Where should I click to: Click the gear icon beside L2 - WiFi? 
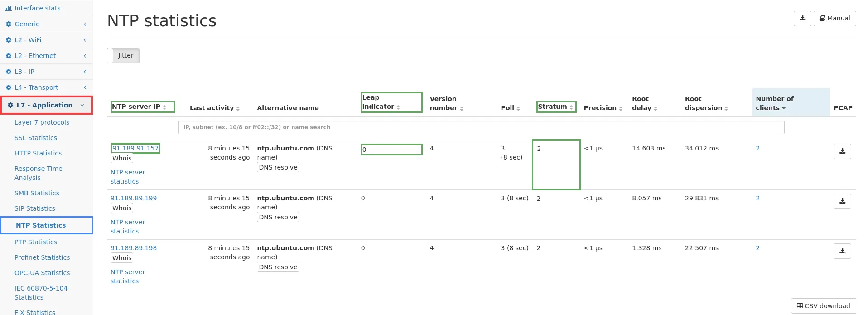8,40
